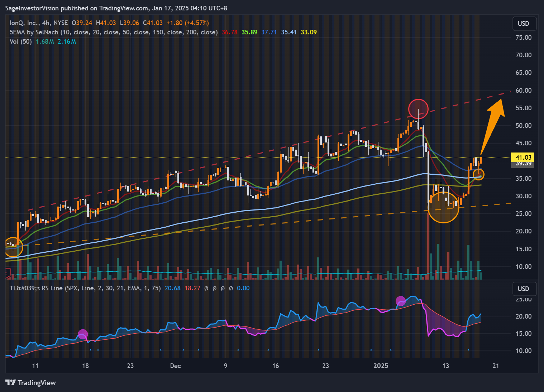Click the 18 date label on time axis
The height and width of the screenshot is (392, 544).
pos(85,366)
